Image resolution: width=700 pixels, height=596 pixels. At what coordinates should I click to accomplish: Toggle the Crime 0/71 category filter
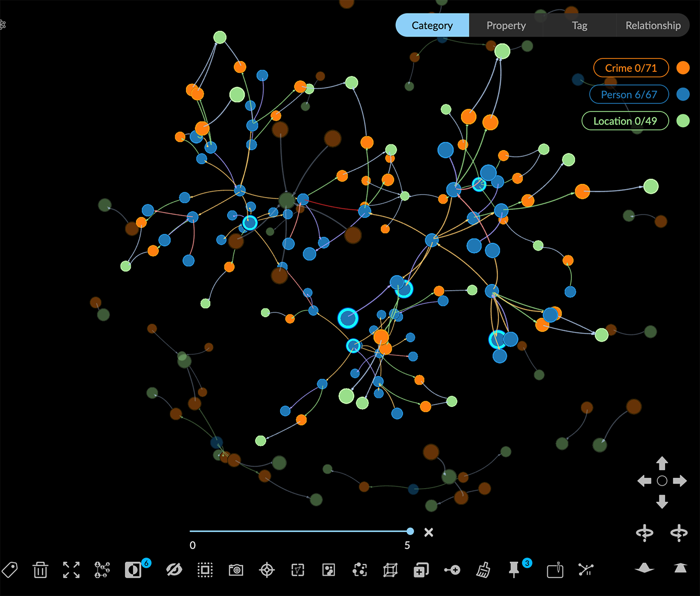631,68
